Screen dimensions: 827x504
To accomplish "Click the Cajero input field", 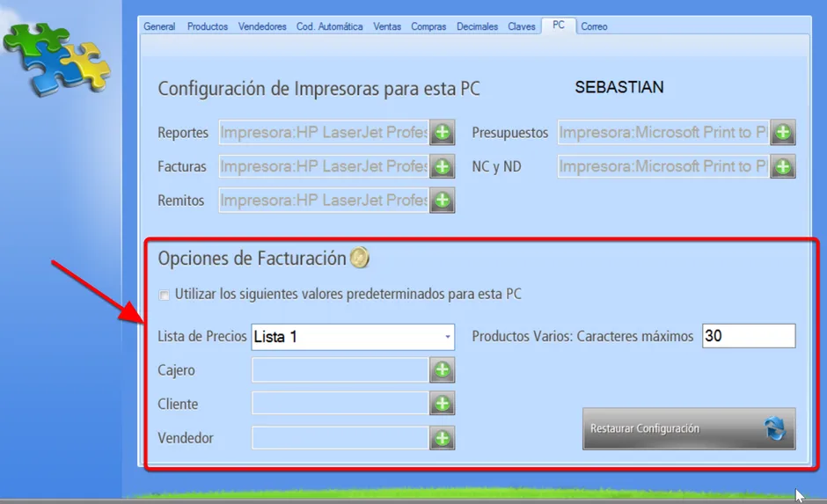I will pyautogui.click(x=340, y=369).
